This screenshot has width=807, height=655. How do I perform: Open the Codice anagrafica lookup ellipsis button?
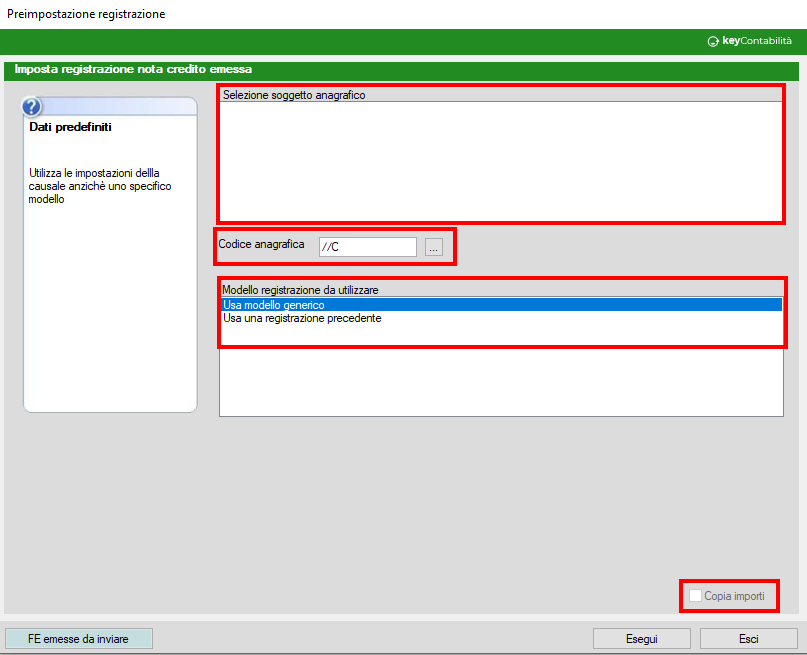433,247
